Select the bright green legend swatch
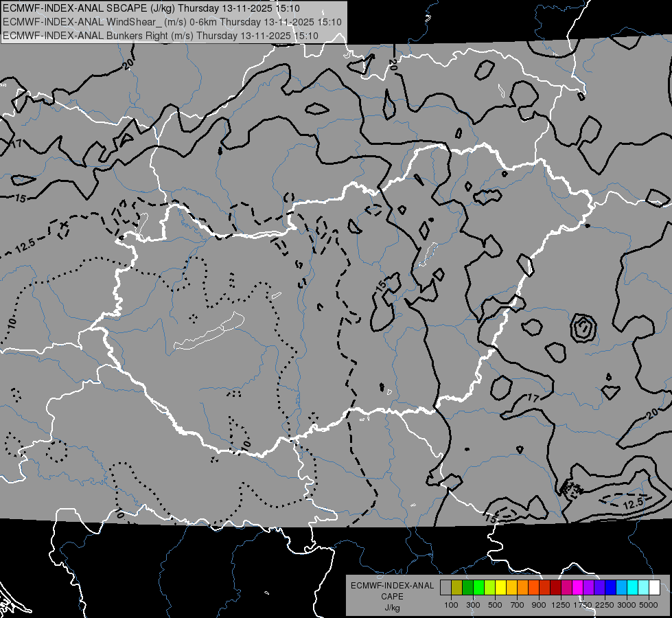 pyautogui.click(x=478, y=587)
